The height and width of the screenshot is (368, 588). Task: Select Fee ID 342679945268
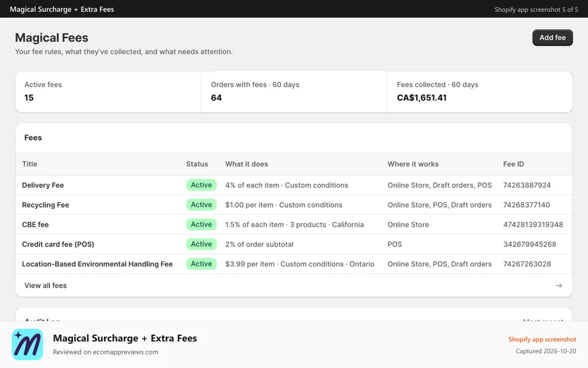coord(530,244)
